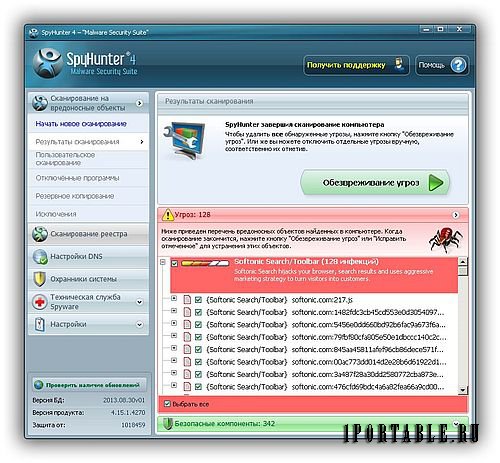Expand the Техническая служба Spyware sidebar menu
The height and width of the screenshot is (463, 500).
(140, 302)
